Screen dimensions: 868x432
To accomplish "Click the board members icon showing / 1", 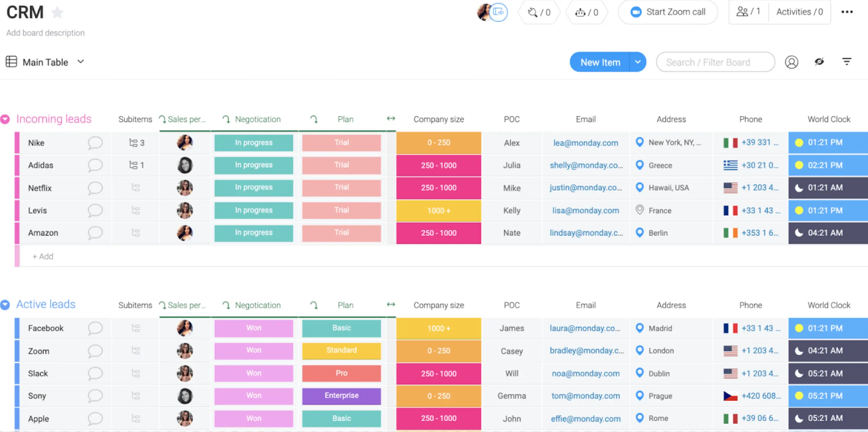I will tap(747, 12).
